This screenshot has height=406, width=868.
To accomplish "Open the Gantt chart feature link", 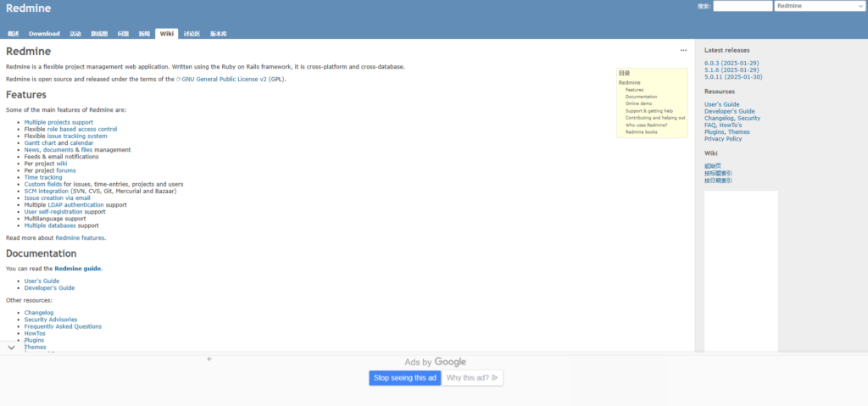I will tap(39, 143).
